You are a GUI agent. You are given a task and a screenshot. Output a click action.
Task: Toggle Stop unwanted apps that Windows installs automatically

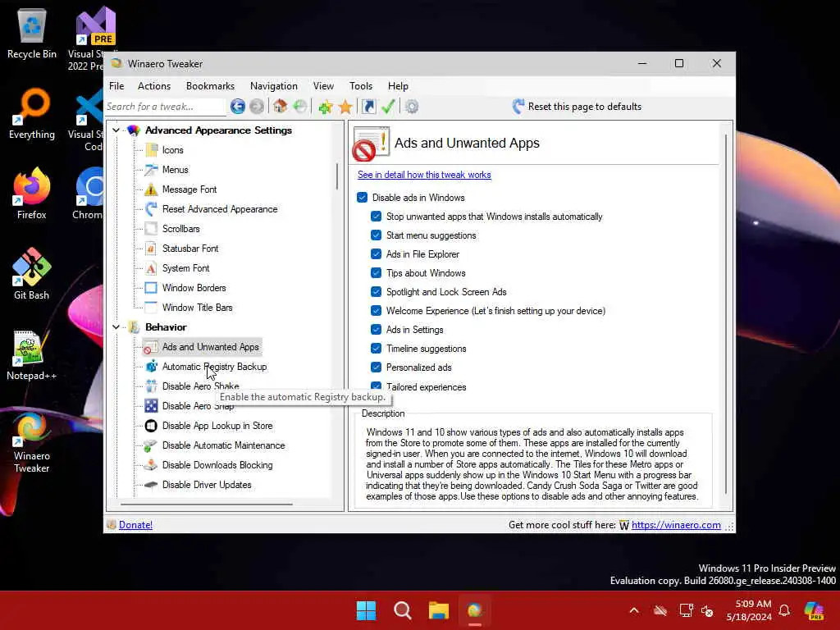(x=376, y=217)
